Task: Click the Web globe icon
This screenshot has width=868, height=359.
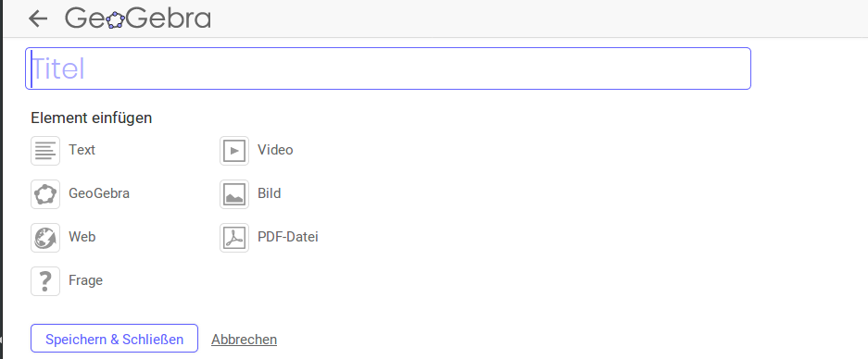Action: (45, 238)
